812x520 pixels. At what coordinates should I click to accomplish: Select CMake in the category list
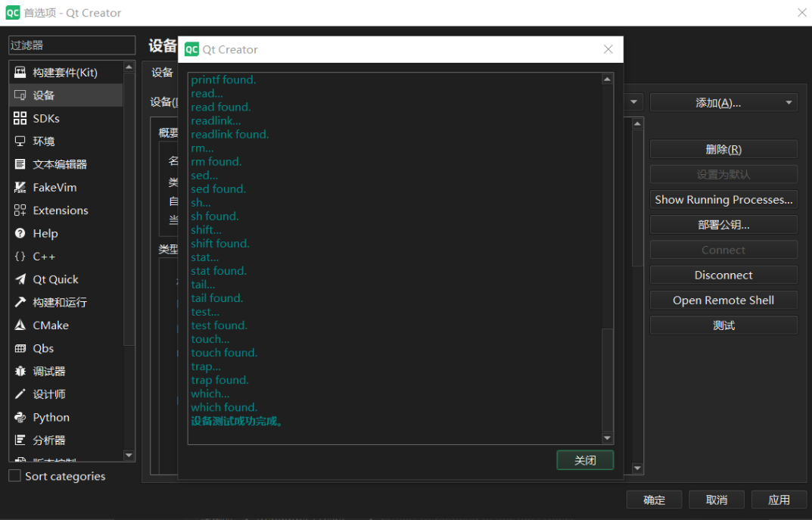66,325
